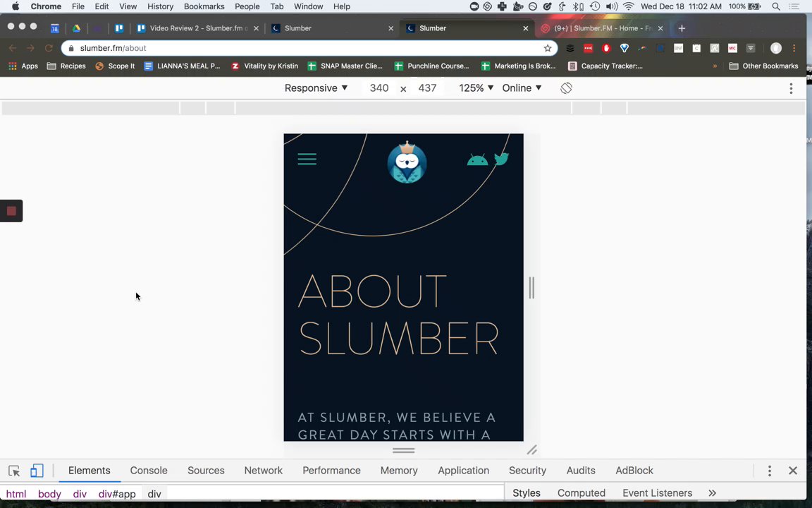Reload the slumber.fm page

pyautogui.click(x=49, y=48)
